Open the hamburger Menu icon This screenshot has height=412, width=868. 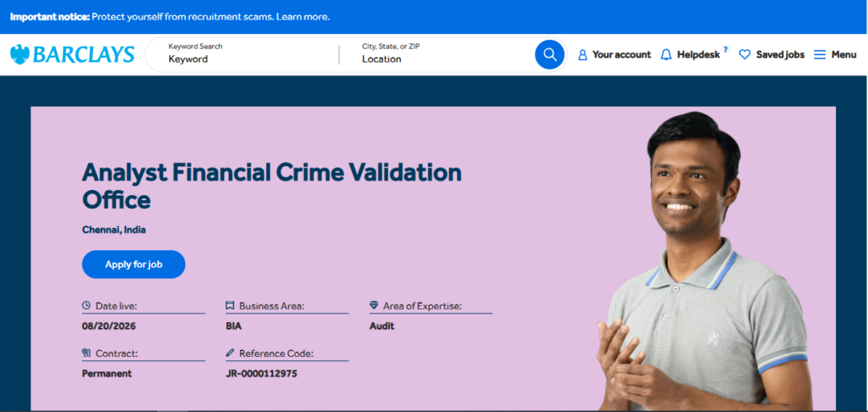click(x=820, y=55)
